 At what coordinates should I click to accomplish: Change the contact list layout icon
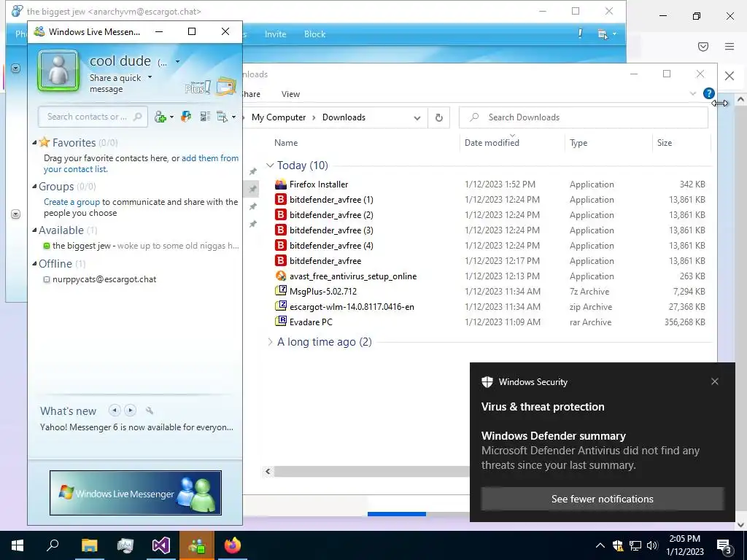pyautogui.click(x=205, y=117)
